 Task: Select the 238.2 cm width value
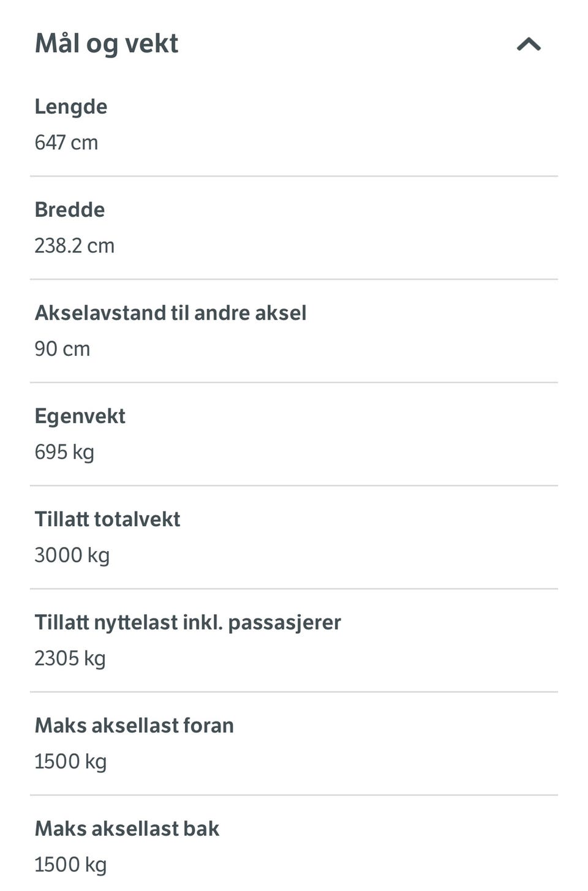(x=74, y=246)
